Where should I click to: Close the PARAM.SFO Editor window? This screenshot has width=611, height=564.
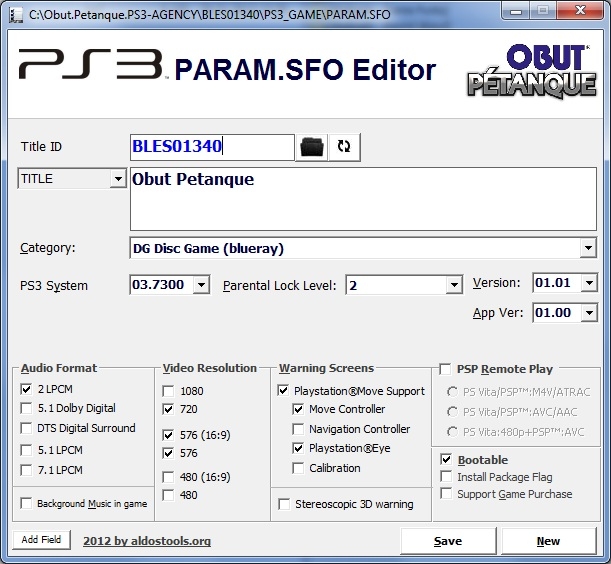click(580, 11)
